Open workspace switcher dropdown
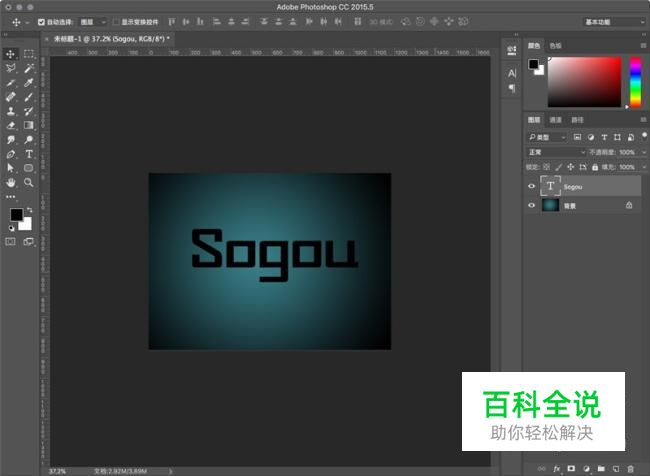The image size is (650, 476). (x=615, y=22)
